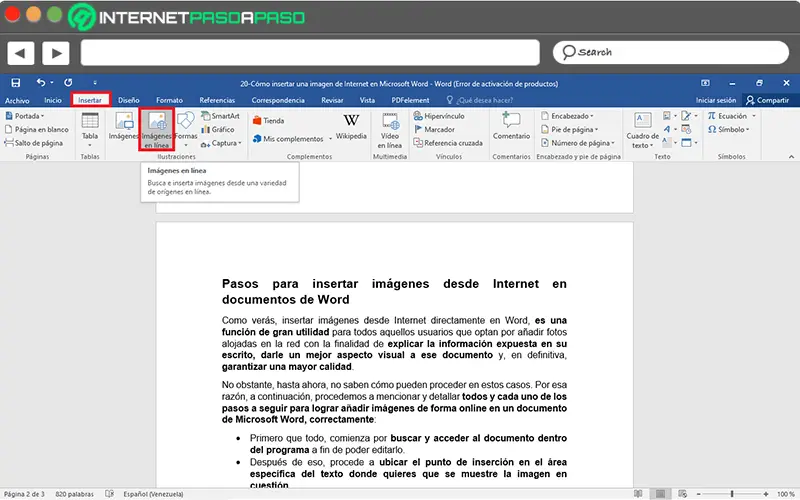Click the ribbon display options icon
800x500 pixels.
click(x=705, y=83)
